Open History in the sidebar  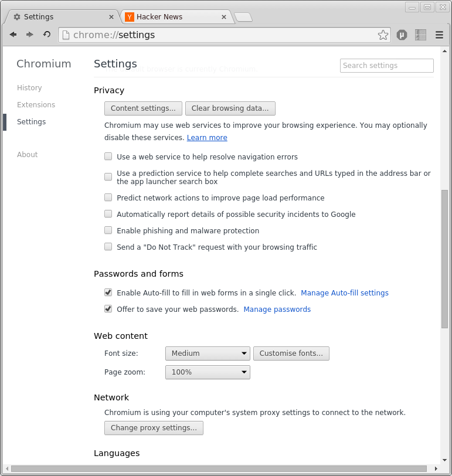point(29,88)
